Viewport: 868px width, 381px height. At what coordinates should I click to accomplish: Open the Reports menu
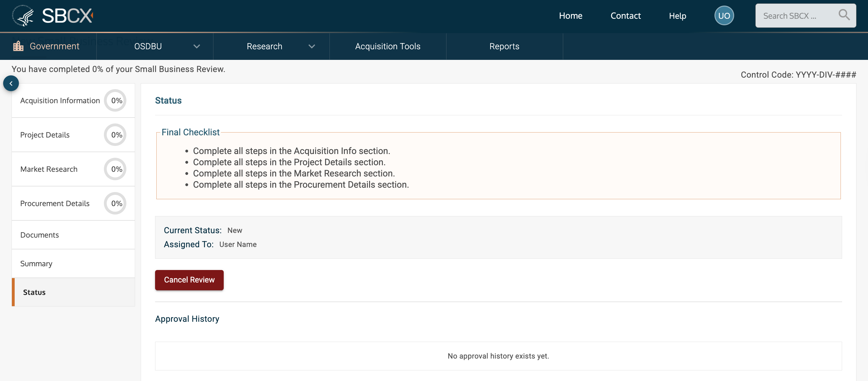click(504, 46)
